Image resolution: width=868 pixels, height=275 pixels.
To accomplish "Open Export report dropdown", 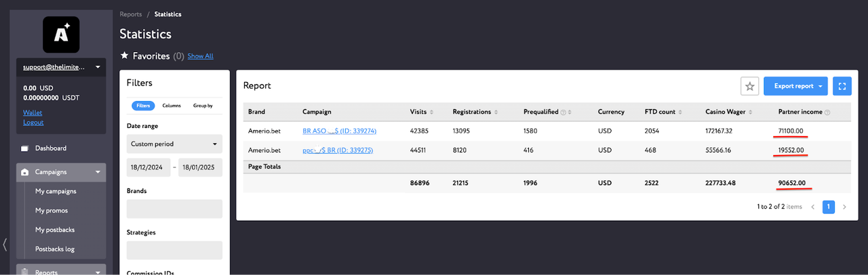I will (x=795, y=86).
